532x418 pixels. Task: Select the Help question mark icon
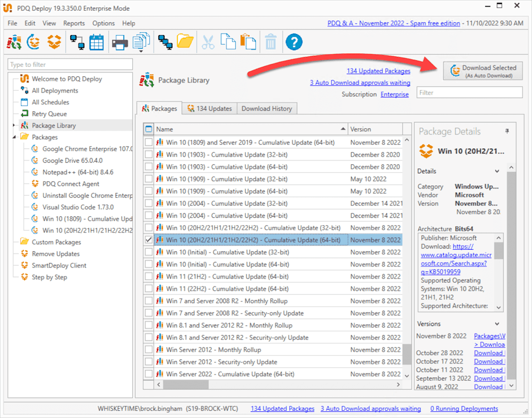coord(294,41)
